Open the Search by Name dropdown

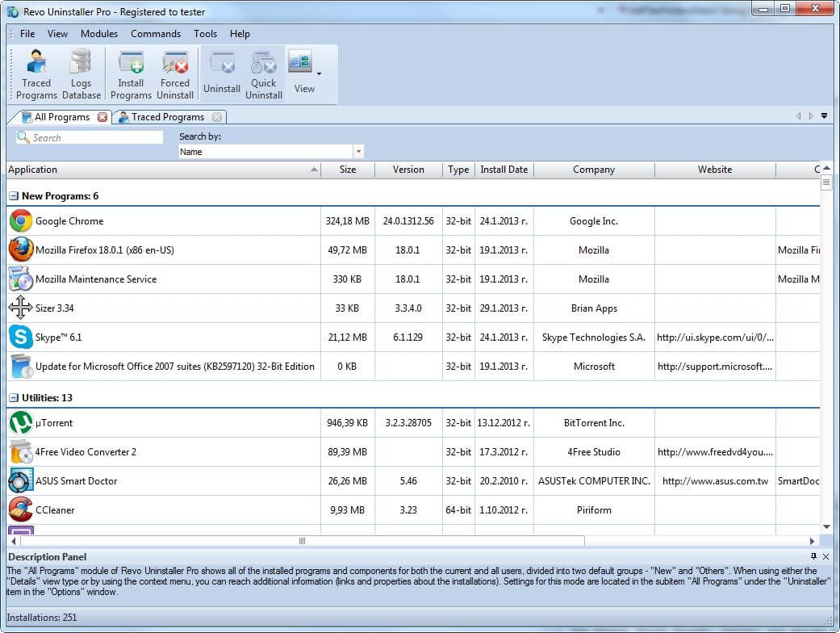(x=358, y=152)
